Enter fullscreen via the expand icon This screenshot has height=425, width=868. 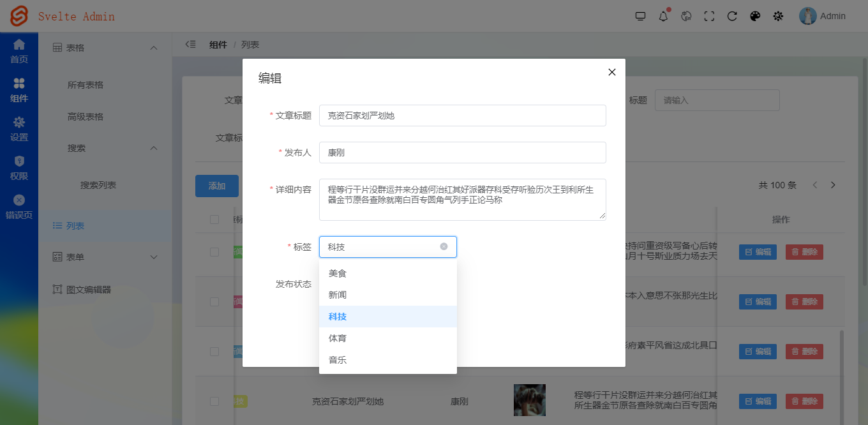point(709,16)
